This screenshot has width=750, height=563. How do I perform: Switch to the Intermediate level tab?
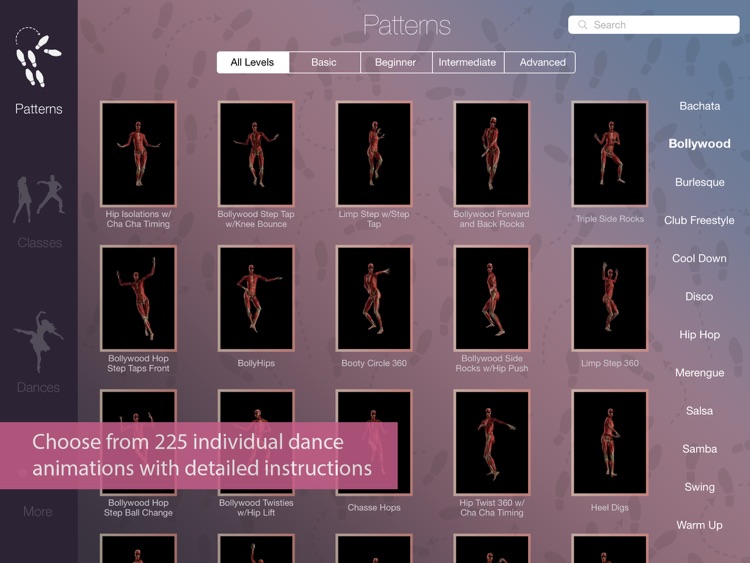467,62
